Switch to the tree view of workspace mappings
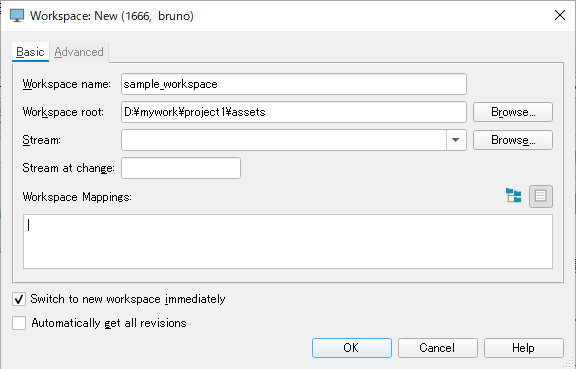 click(514, 196)
